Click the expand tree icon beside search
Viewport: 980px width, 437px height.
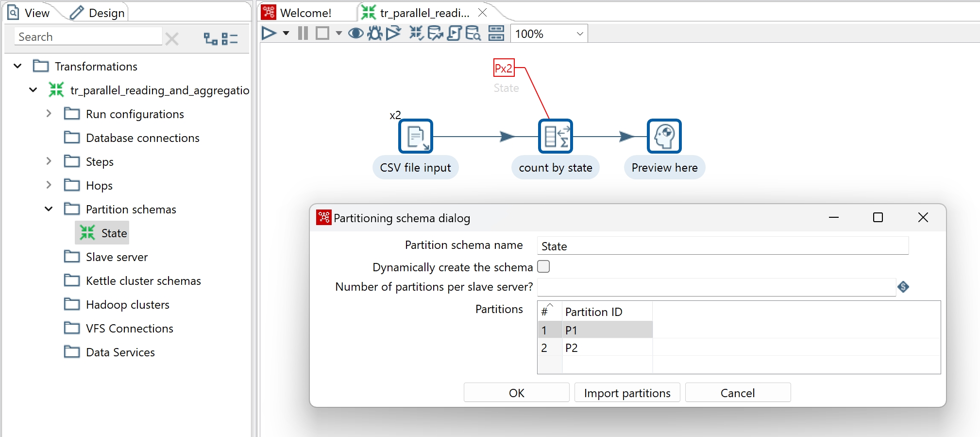(211, 38)
